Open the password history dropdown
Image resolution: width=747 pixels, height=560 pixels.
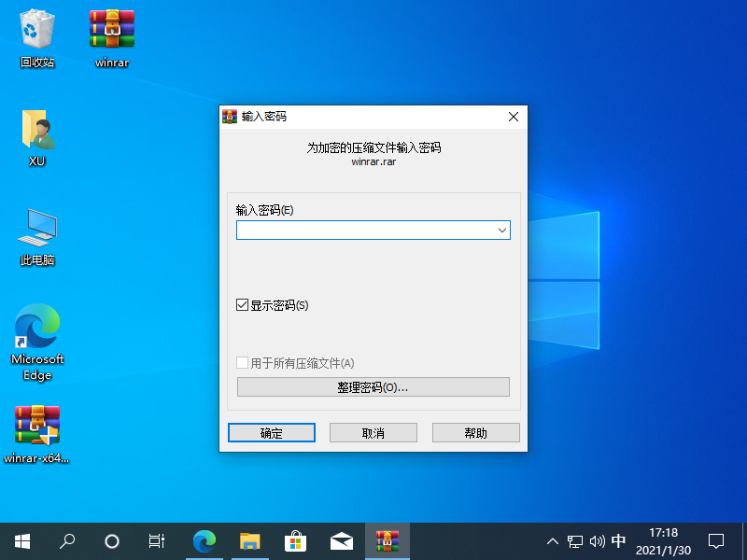tap(503, 230)
